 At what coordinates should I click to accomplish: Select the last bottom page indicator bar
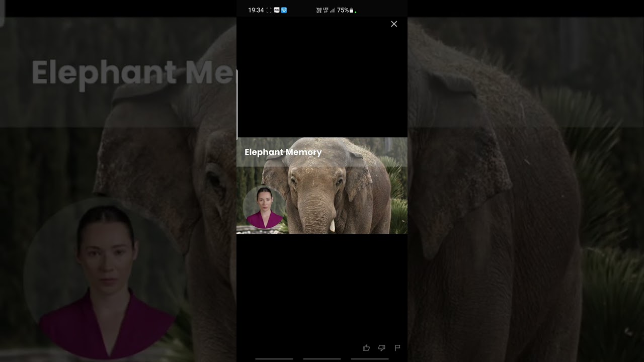[370, 359]
